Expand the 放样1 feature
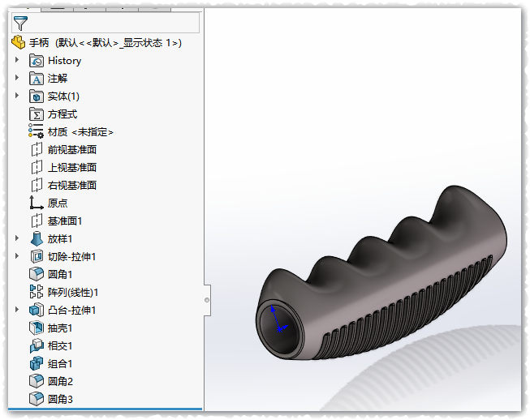The width and height of the screenshot is (530, 420). (x=17, y=238)
